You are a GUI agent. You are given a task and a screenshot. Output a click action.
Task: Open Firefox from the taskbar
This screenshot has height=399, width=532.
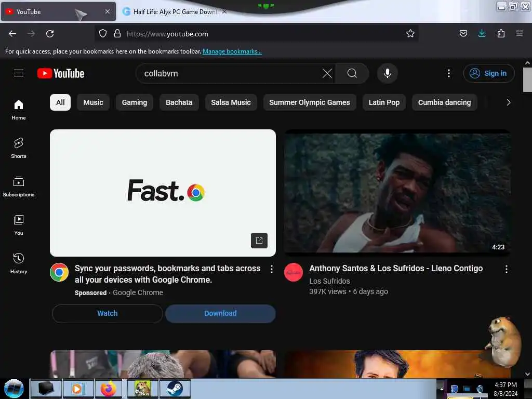click(x=108, y=389)
